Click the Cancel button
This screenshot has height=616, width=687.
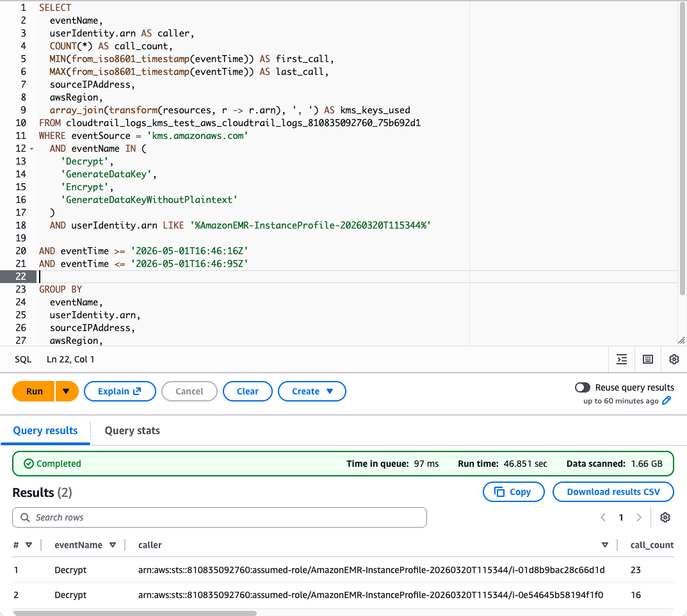[x=190, y=391]
